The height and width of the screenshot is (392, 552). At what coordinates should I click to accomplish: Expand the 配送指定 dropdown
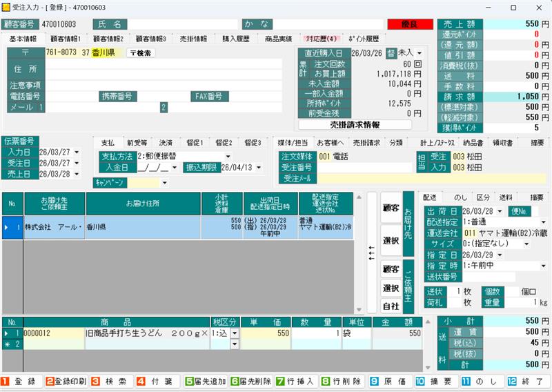(544, 222)
